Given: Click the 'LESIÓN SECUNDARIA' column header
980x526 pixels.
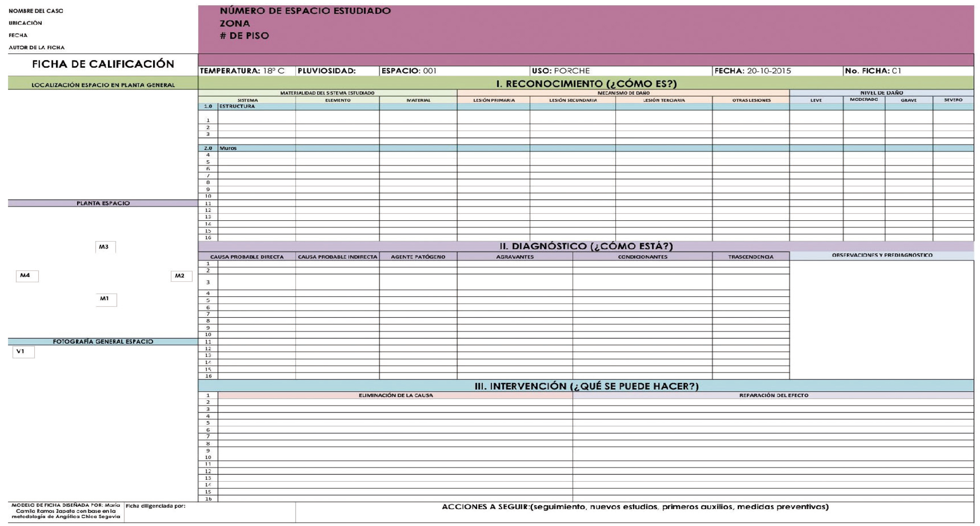Looking at the screenshot, I should click(573, 100).
